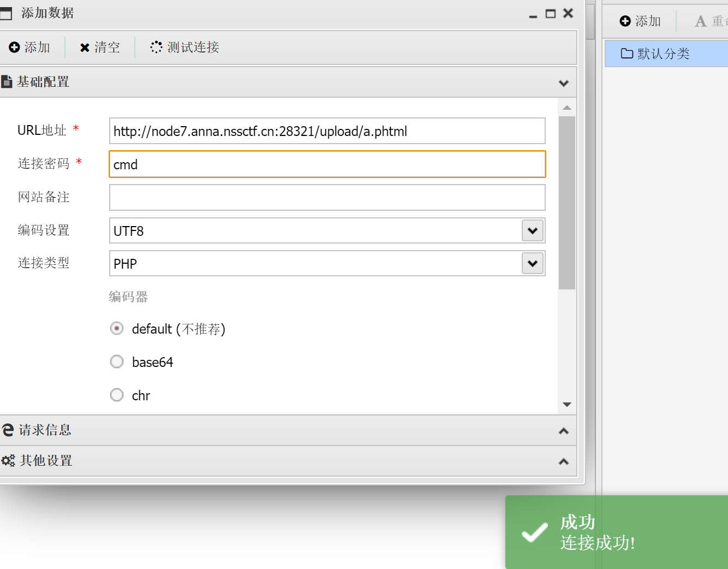Click the URL地址 label text

[x=42, y=131]
